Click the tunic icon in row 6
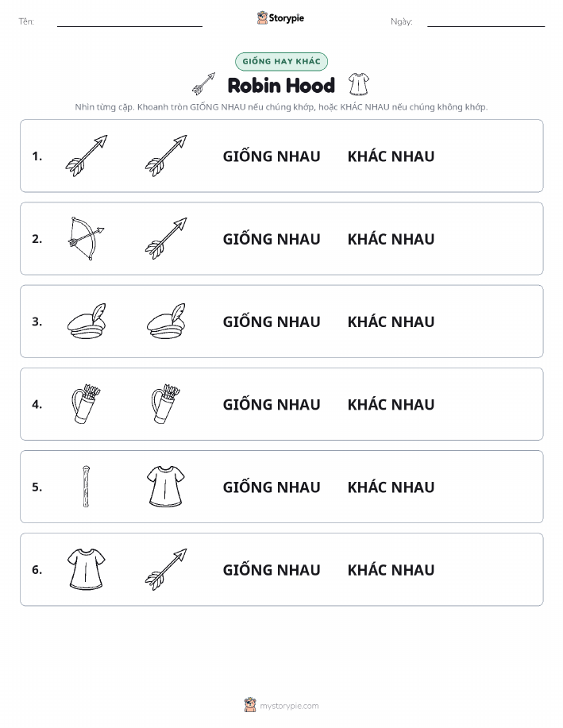Screen dimensions: 563x728 pyautogui.click(x=87, y=569)
